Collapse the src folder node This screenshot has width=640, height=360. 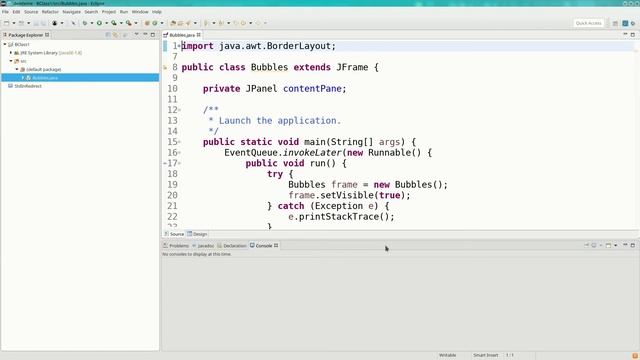(11, 61)
